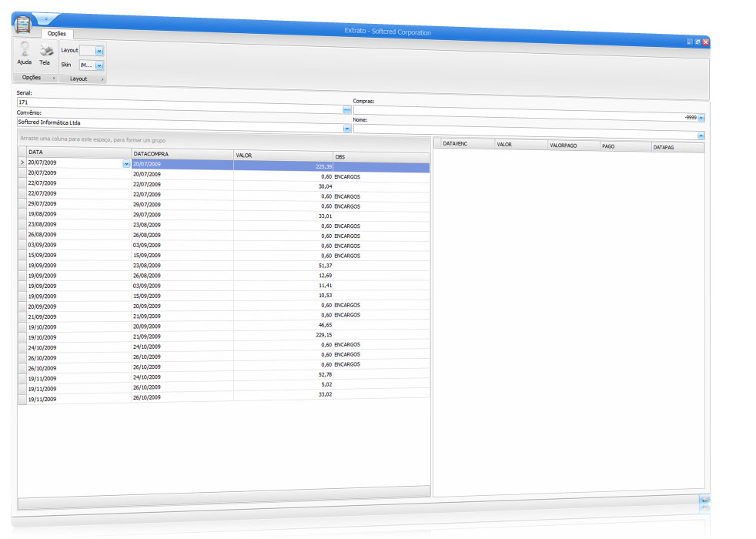
Task: Click the ellipsis button beside Serial field
Action: coord(346,110)
